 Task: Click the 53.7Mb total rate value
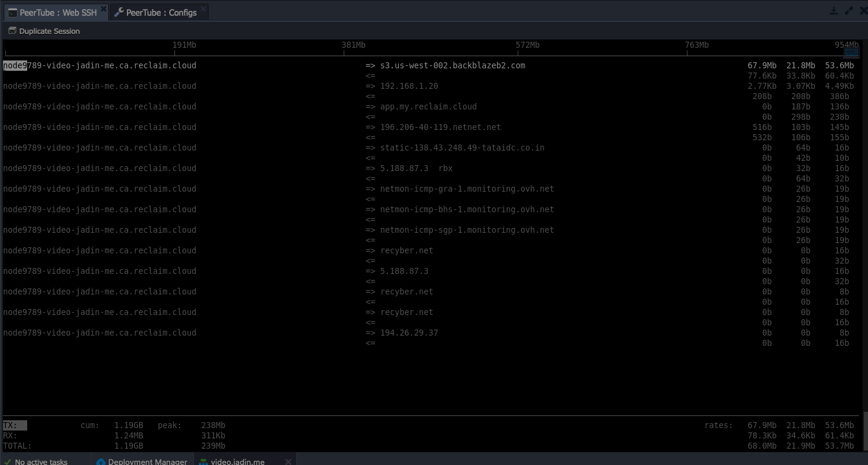pos(840,446)
